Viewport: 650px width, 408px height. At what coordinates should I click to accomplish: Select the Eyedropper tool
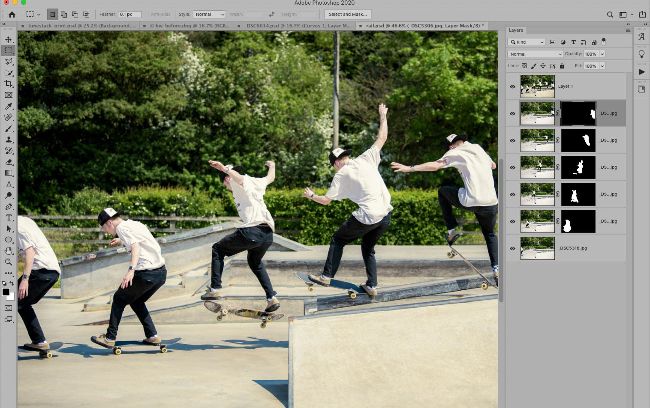click(8, 106)
